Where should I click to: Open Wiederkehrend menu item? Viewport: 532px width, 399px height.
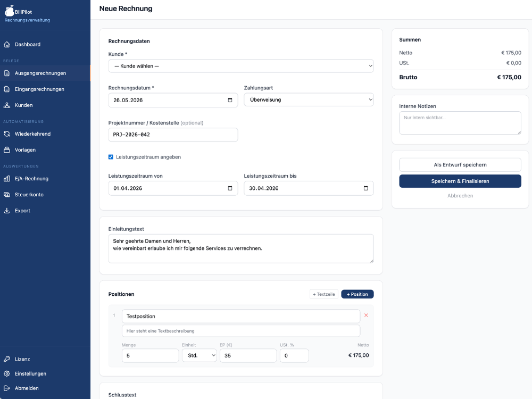pyautogui.click(x=45, y=134)
